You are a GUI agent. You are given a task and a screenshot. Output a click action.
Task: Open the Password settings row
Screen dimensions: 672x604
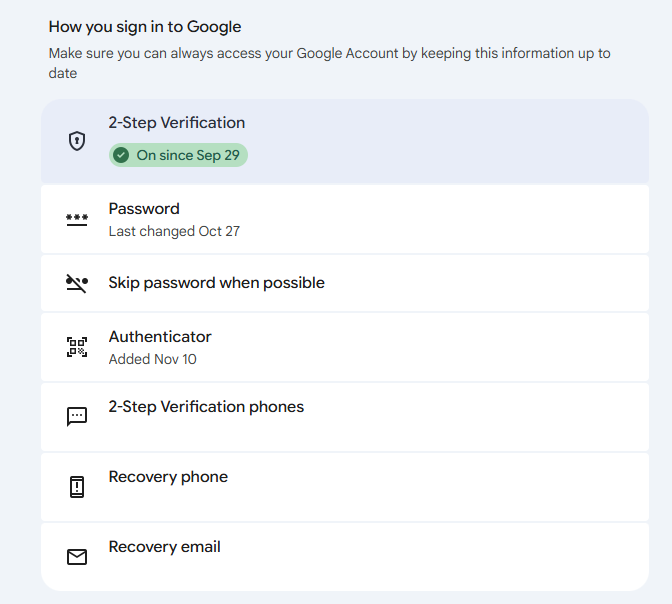(x=144, y=209)
